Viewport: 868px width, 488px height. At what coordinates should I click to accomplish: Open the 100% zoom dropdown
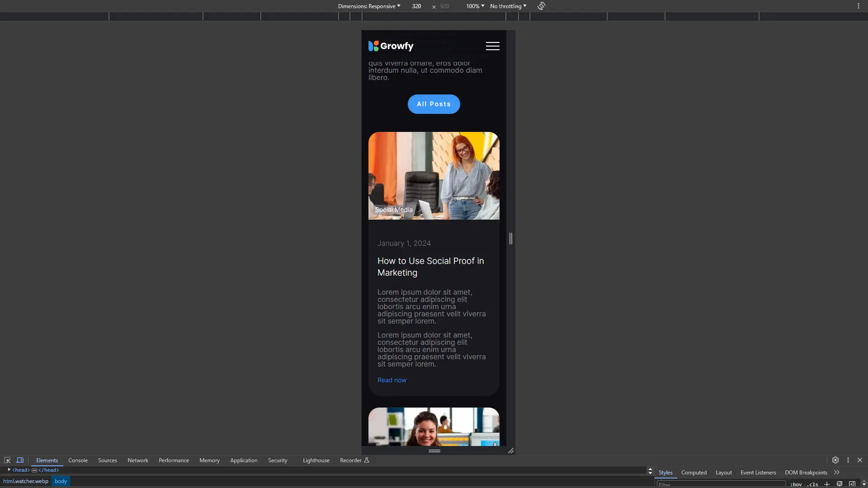[475, 6]
